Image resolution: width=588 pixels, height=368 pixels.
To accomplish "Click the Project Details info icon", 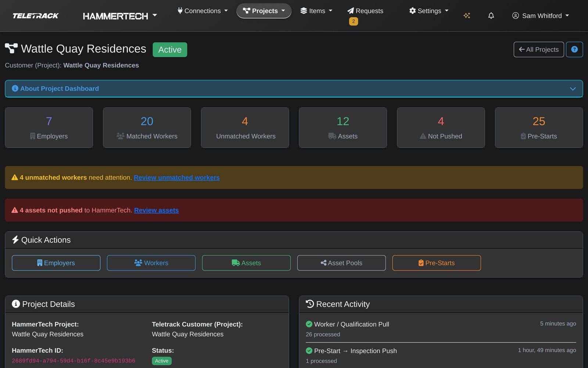I will pyautogui.click(x=16, y=304).
